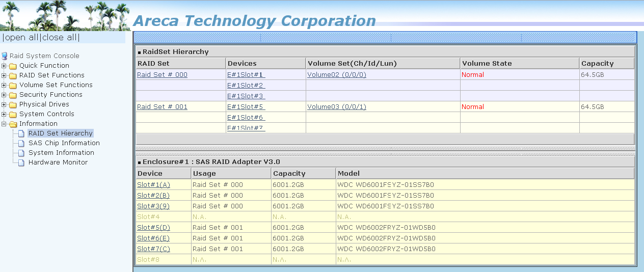Click the System Controls folder icon
644x272 pixels.
coord(13,114)
